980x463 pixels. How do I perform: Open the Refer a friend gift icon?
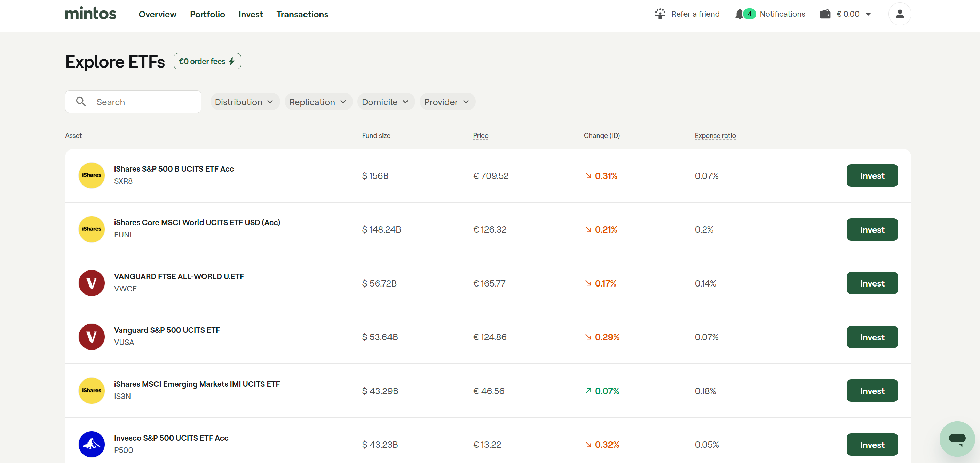[660, 14]
